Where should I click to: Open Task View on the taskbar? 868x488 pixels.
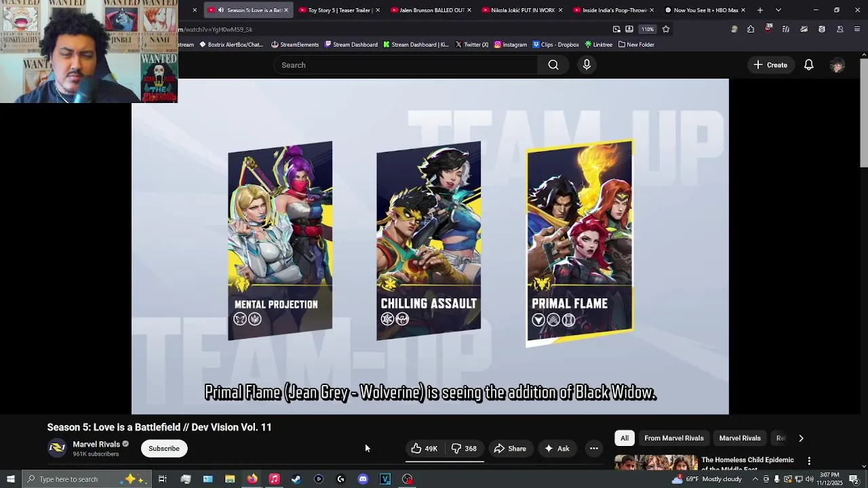pos(163,479)
